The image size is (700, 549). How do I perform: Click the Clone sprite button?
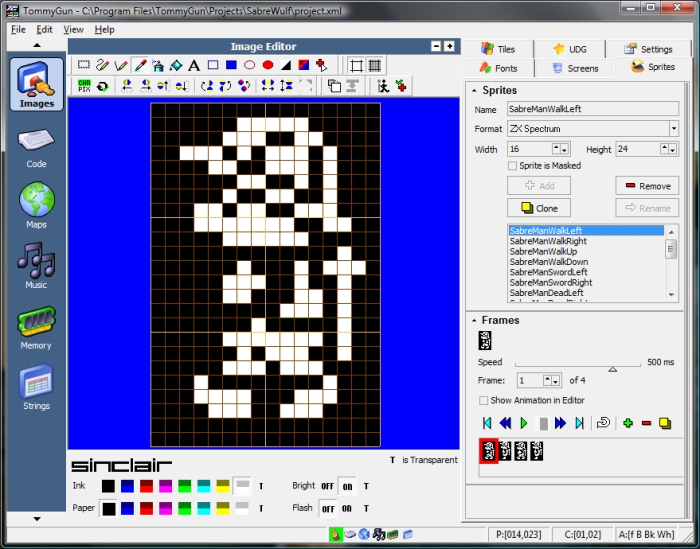coord(539,208)
